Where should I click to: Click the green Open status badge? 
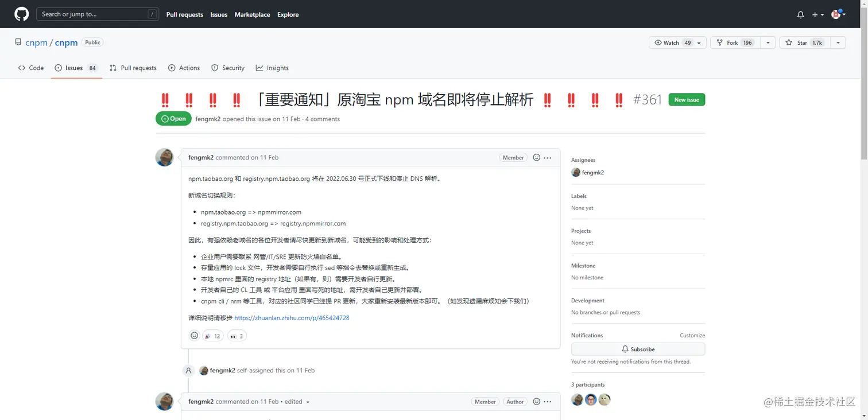pos(173,119)
